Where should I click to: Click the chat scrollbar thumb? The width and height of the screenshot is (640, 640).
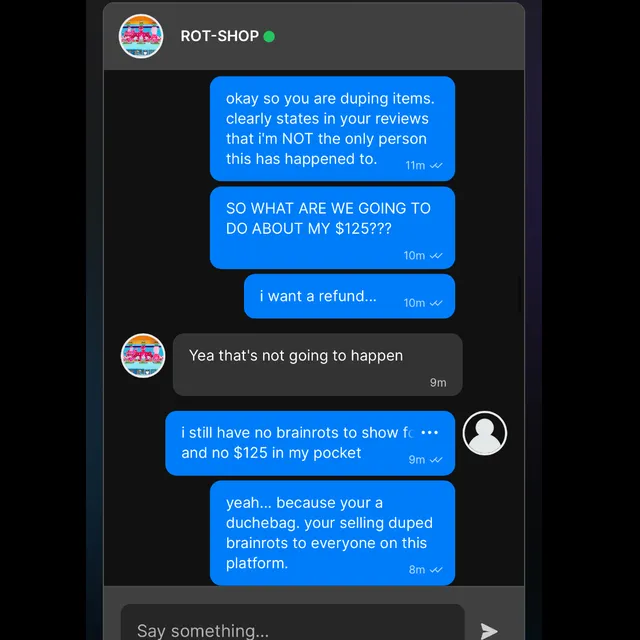520,294
